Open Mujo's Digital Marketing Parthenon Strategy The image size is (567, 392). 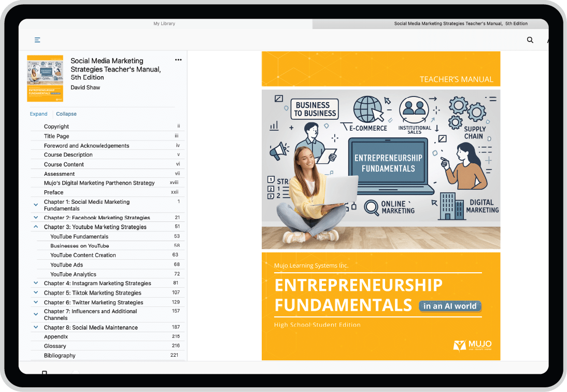[x=100, y=183]
